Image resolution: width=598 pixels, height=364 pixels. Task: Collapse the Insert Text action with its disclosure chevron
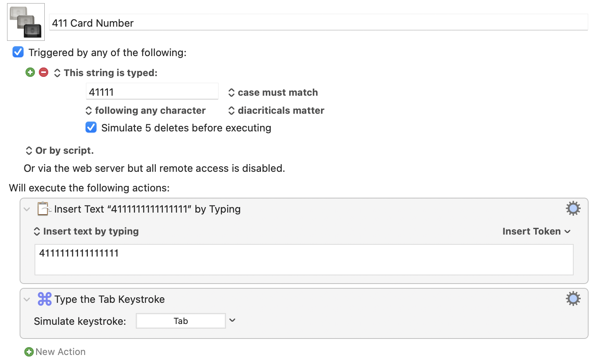pos(27,209)
